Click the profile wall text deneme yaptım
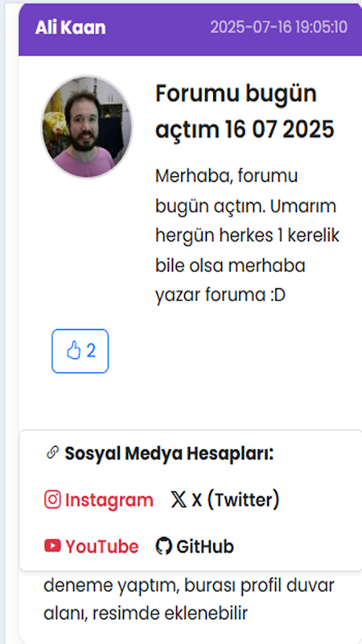362x644 pixels. [189, 587]
